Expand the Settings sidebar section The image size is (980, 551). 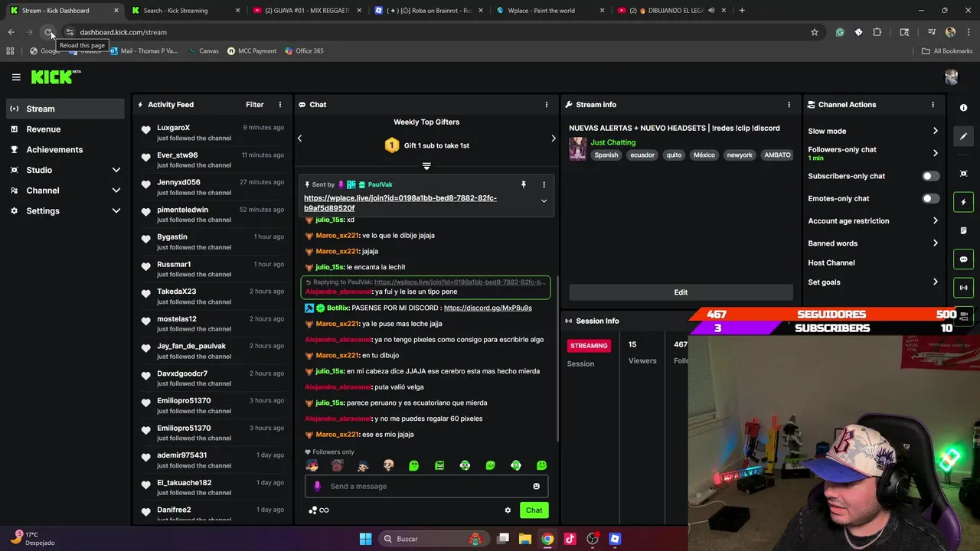coord(116,211)
